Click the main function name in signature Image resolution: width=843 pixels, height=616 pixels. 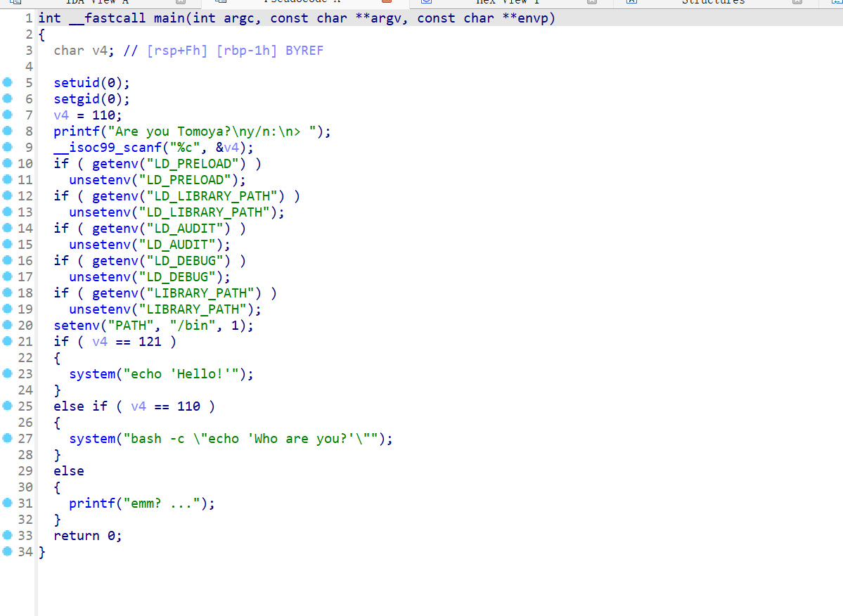pyautogui.click(x=169, y=18)
